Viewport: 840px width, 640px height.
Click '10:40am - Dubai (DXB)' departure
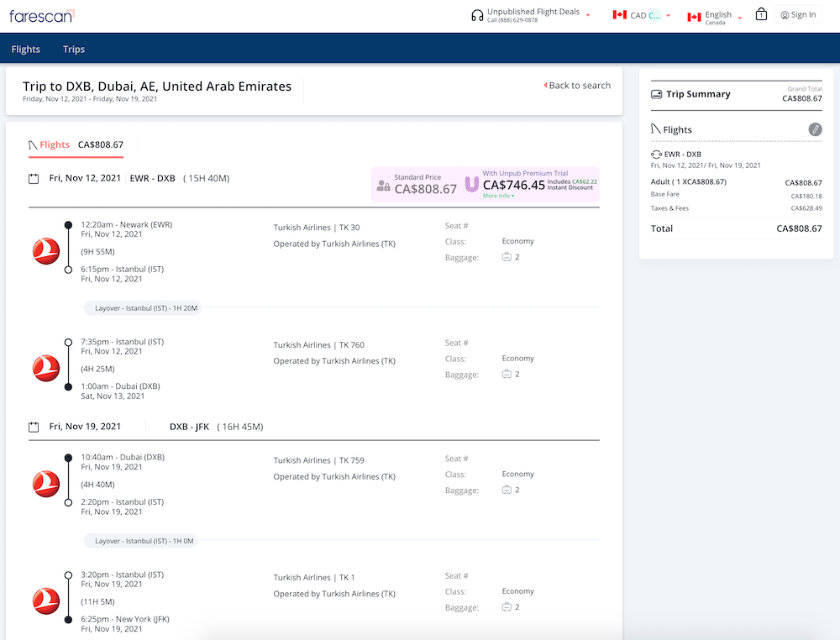point(123,458)
